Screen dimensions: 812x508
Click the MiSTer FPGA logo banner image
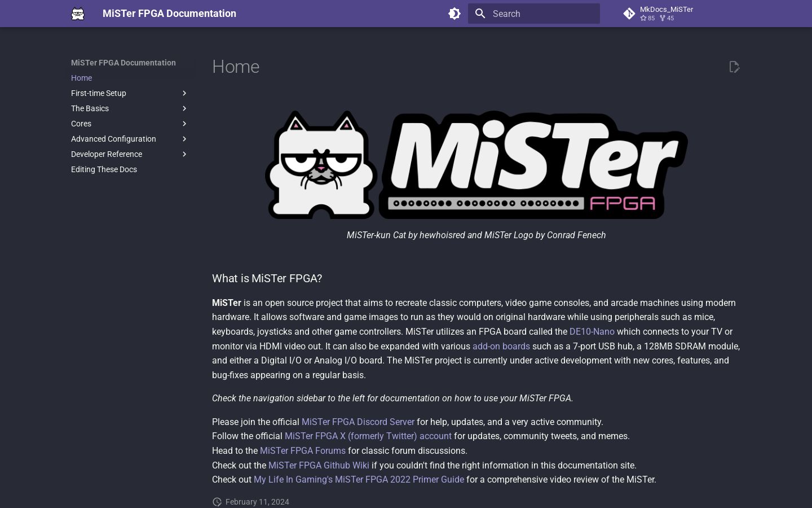click(476, 165)
